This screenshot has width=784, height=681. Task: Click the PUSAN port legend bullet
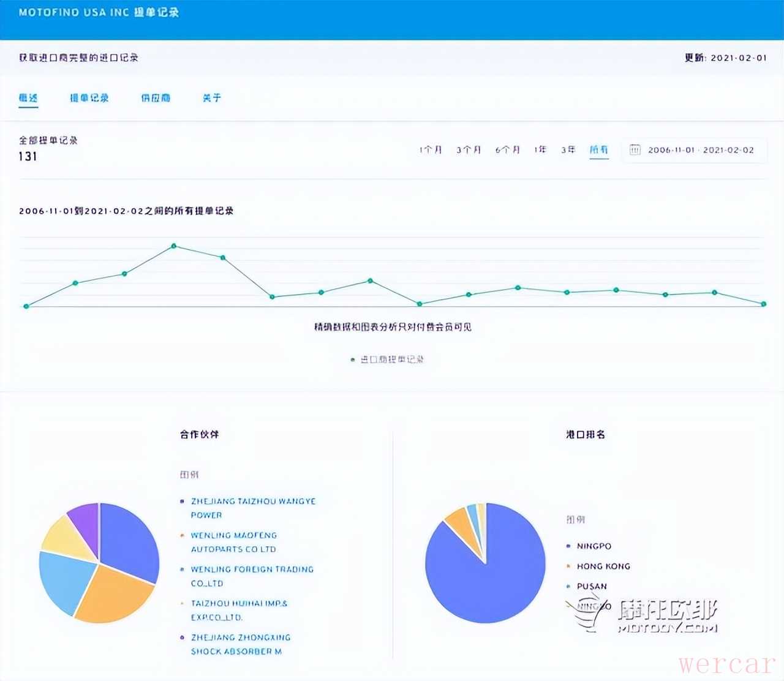[568, 587]
